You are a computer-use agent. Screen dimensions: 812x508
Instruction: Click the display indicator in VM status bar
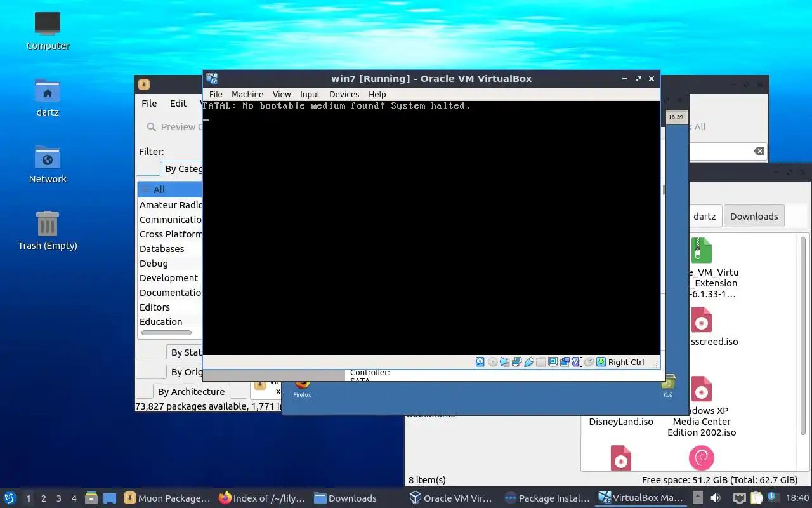click(553, 362)
